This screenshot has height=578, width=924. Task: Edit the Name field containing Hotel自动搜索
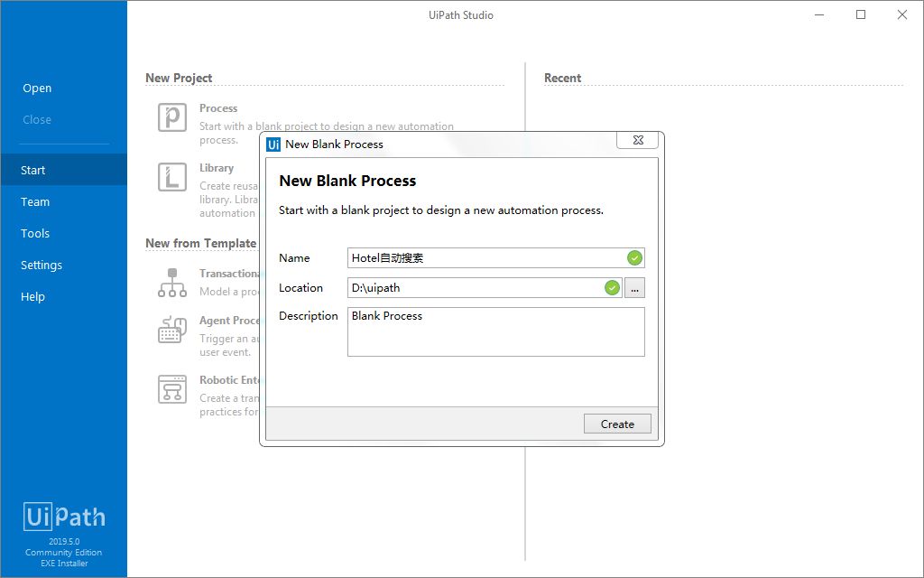tap(495, 257)
